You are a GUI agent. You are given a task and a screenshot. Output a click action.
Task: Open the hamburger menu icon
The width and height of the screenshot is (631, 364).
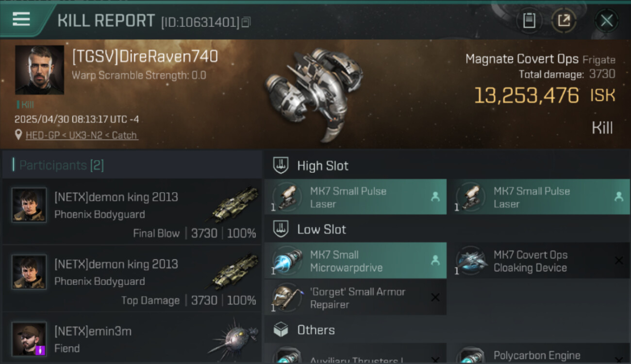21,19
